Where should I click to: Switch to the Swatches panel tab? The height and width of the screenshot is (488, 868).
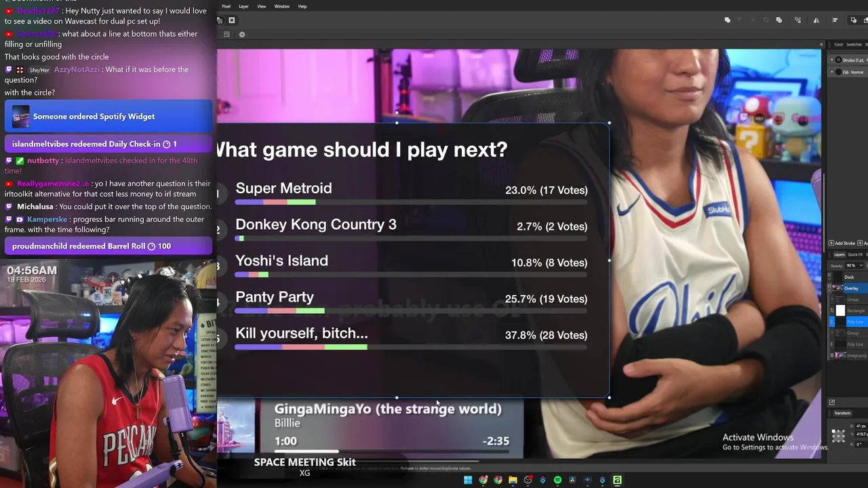(x=854, y=45)
